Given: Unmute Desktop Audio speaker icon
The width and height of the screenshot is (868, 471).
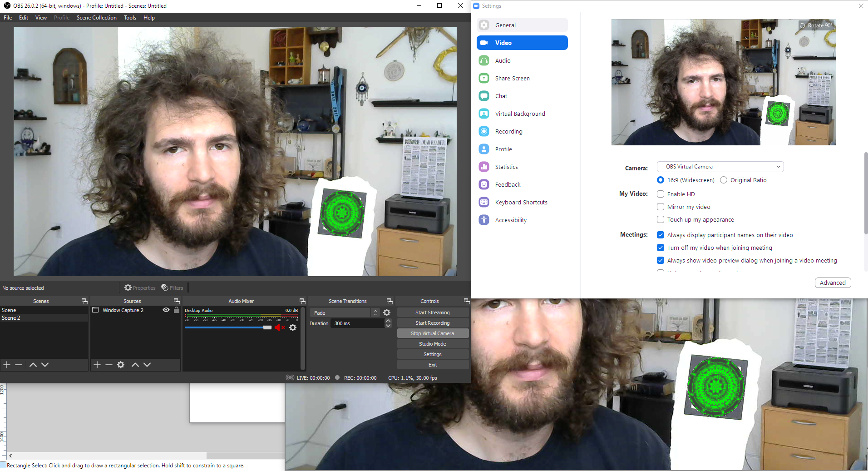Looking at the screenshot, I should 280,327.
